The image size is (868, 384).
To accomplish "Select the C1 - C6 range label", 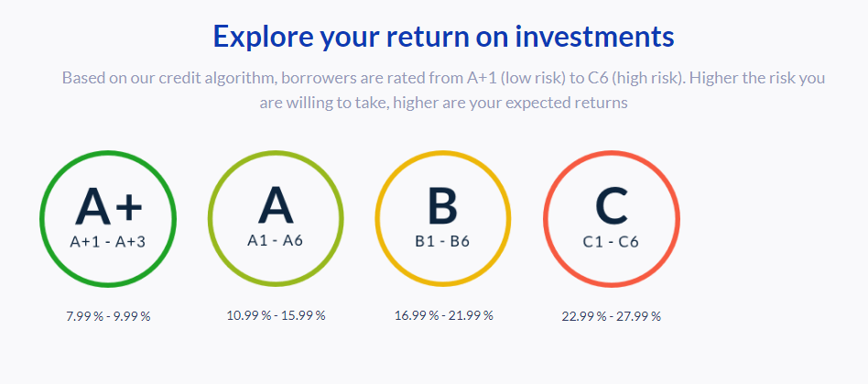I will click(x=611, y=242).
